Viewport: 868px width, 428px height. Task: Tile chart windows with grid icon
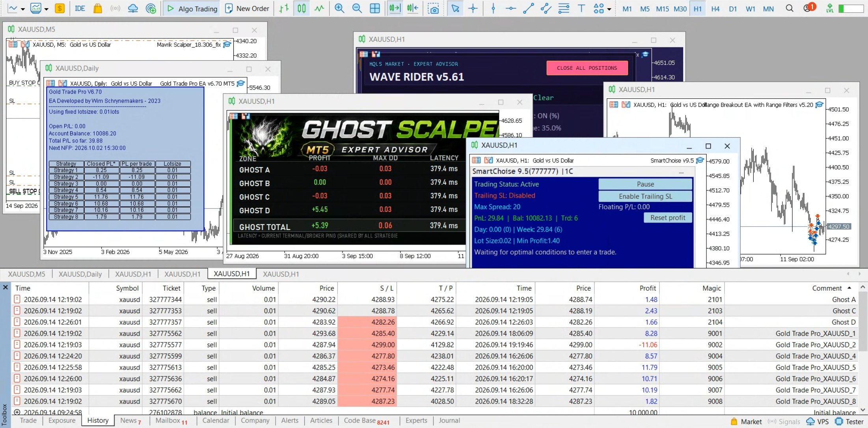(374, 8)
